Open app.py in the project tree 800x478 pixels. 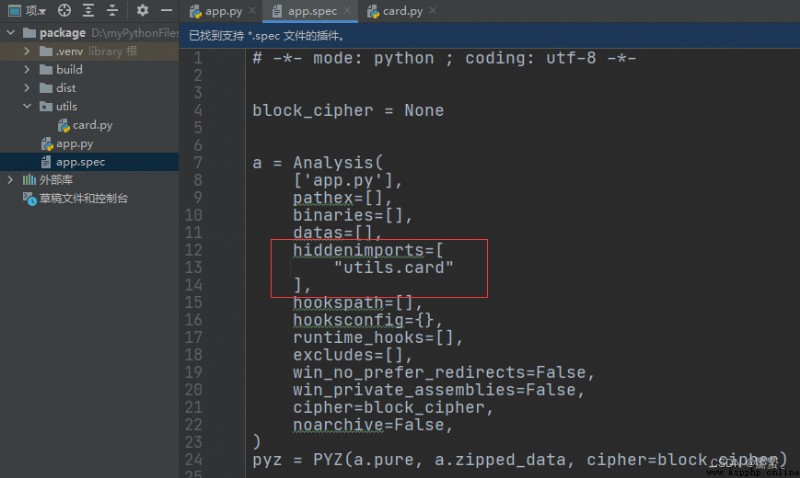[89, 144]
